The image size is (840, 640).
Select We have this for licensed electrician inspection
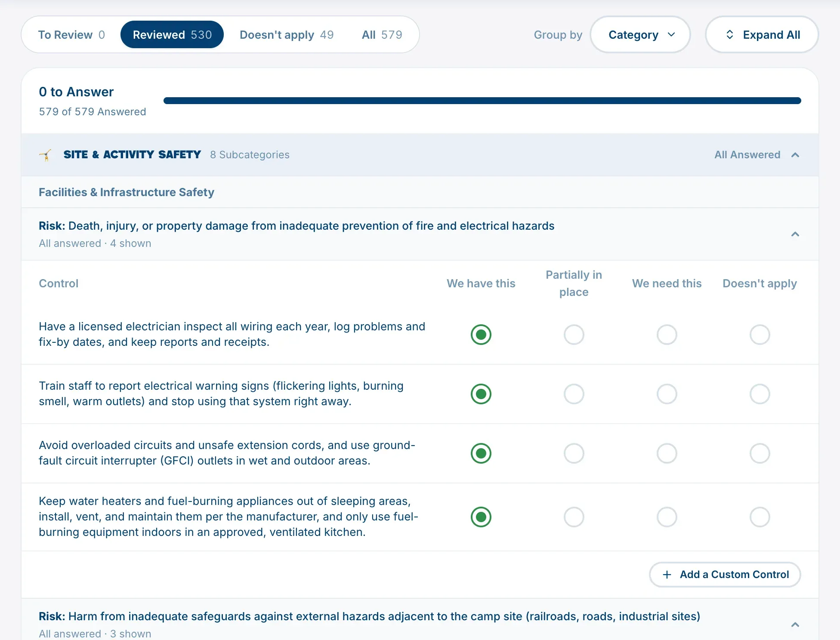click(x=481, y=335)
